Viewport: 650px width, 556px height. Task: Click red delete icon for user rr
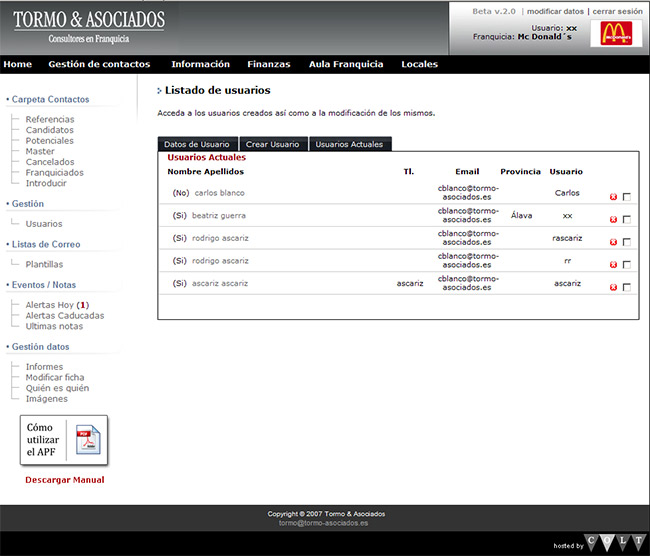[613, 265]
